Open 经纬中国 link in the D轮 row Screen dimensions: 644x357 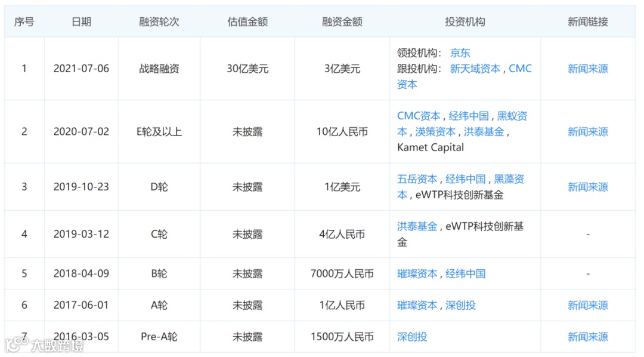pos(466,179)
